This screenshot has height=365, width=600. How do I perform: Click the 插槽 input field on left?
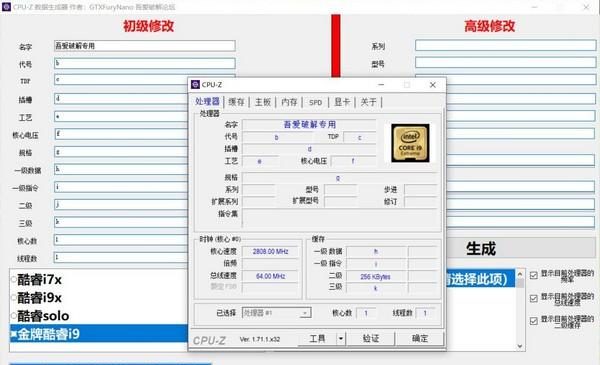click(121, 99)
